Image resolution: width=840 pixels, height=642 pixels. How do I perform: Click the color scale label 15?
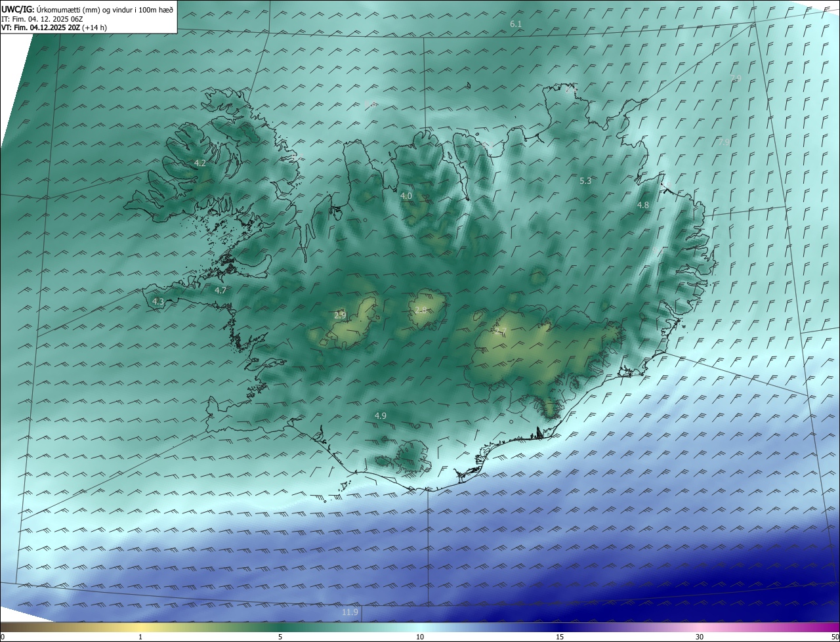560,637
